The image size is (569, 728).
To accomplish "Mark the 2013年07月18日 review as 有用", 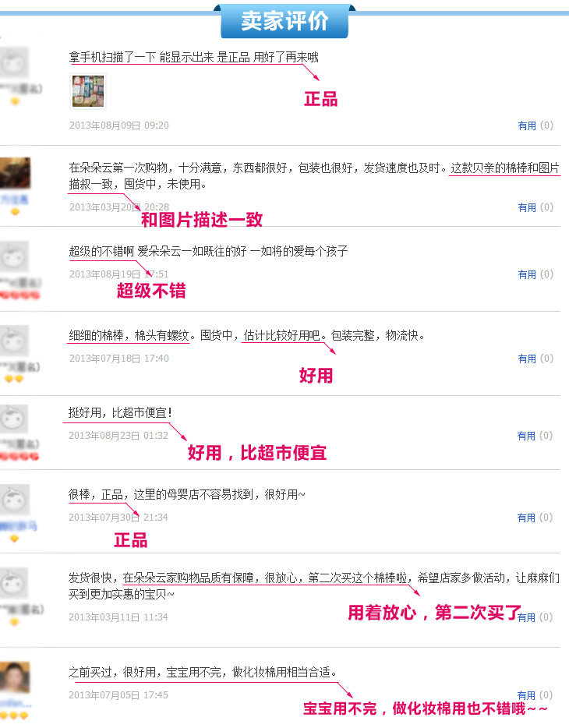I will 527,359.
